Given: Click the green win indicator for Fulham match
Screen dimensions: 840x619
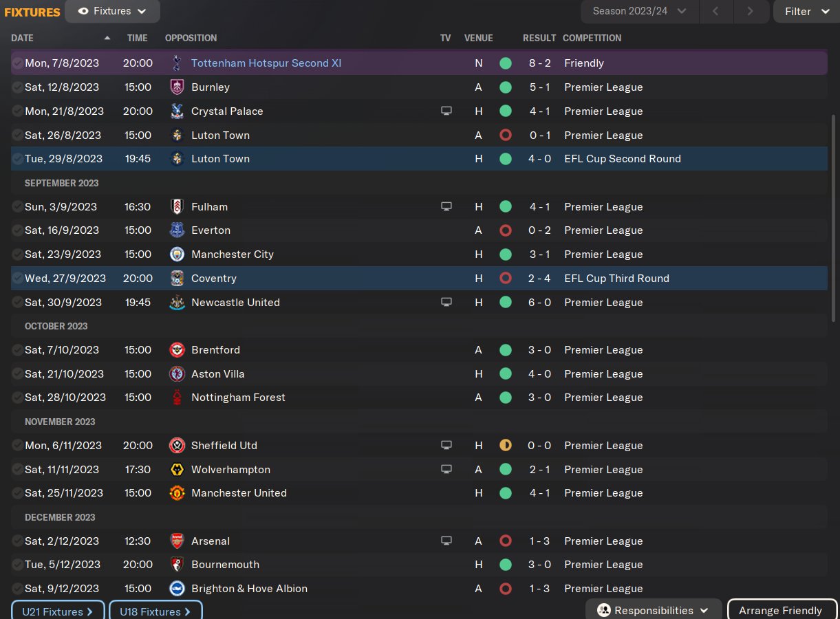Looking at the screenshot, I should [506, 207].
